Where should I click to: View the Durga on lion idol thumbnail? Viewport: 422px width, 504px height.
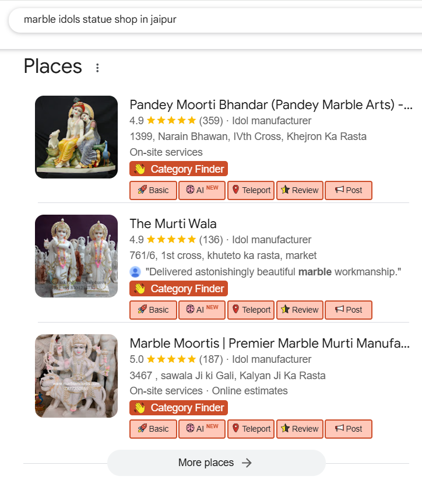tap(76, 376)
